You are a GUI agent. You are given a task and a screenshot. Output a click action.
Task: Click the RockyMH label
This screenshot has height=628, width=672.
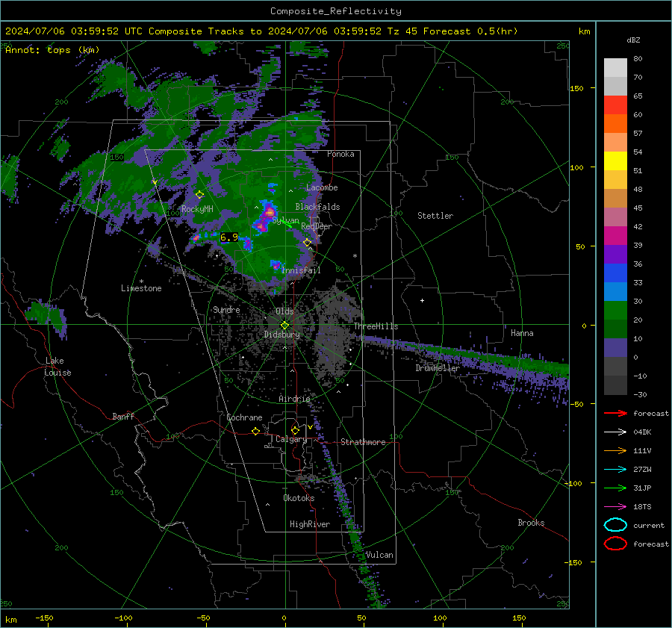tap(197, 209)
